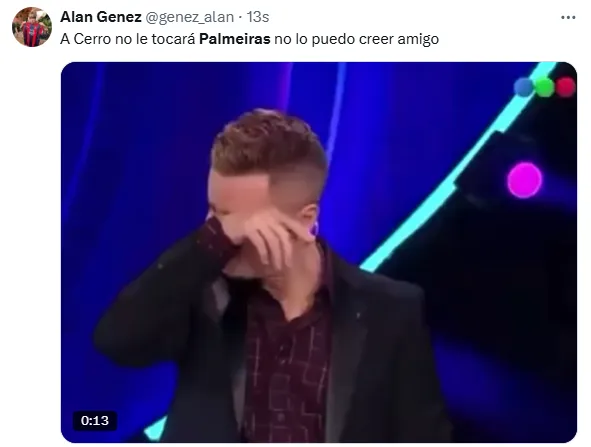The image size is (591, 447).
Task: Open the Alan Genez display name link
Action: (101, 17)
